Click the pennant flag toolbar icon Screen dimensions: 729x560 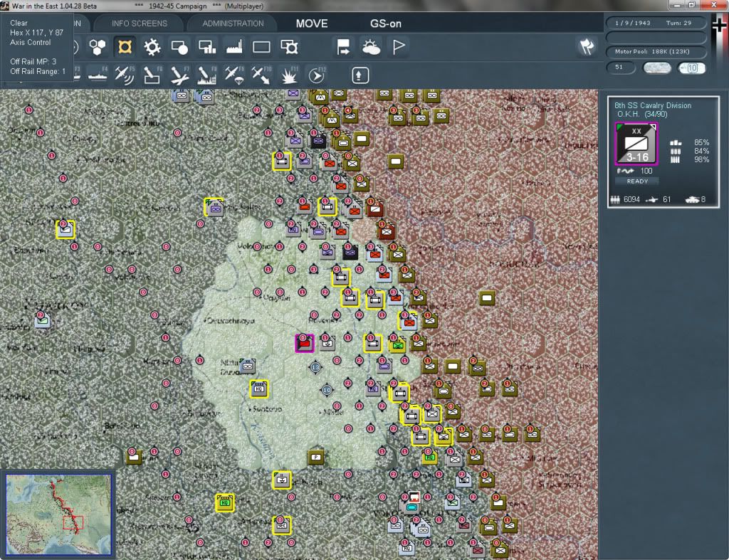[x=399, y=47]
